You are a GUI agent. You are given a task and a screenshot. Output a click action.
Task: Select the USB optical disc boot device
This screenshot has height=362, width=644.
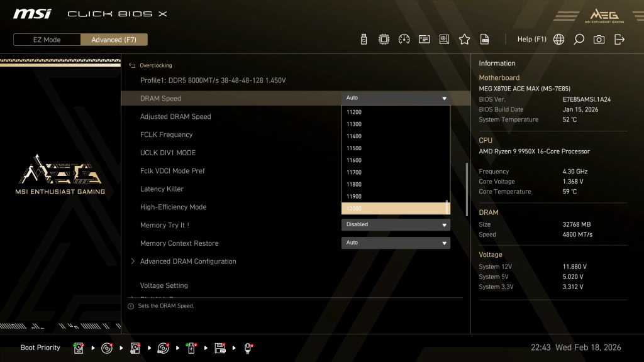163,348
